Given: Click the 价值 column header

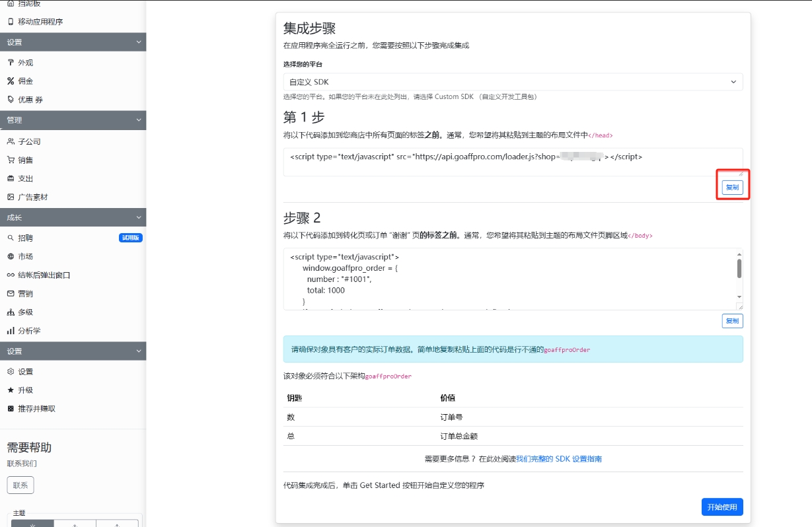Looking at the screenshot, I should click(448, 398).
